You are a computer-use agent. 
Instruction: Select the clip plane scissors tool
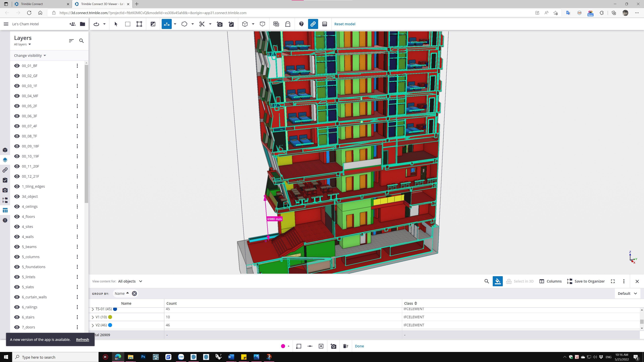point(202,24)
